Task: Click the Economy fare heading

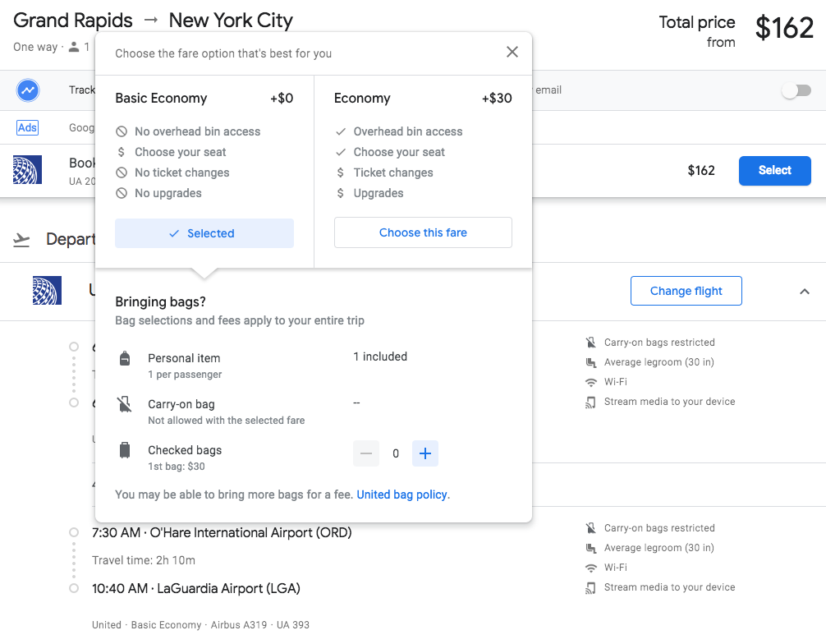Action: 362,99
